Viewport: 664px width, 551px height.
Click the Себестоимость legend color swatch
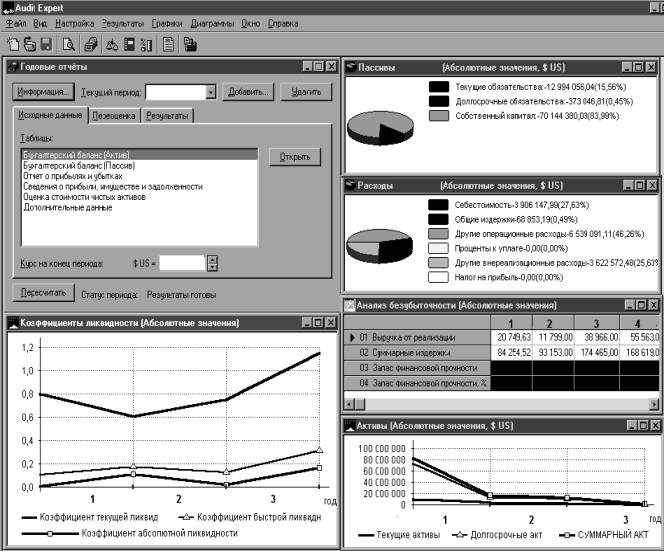point(437,203)
